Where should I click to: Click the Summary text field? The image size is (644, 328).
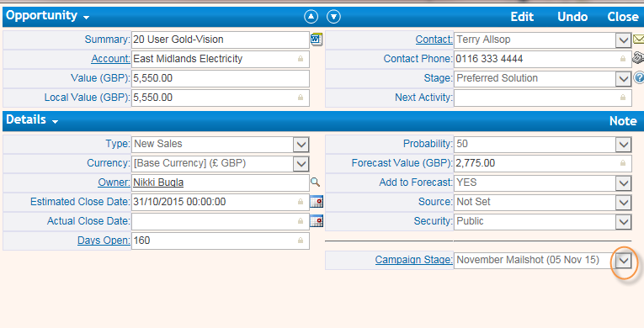[x=221, y=40]
